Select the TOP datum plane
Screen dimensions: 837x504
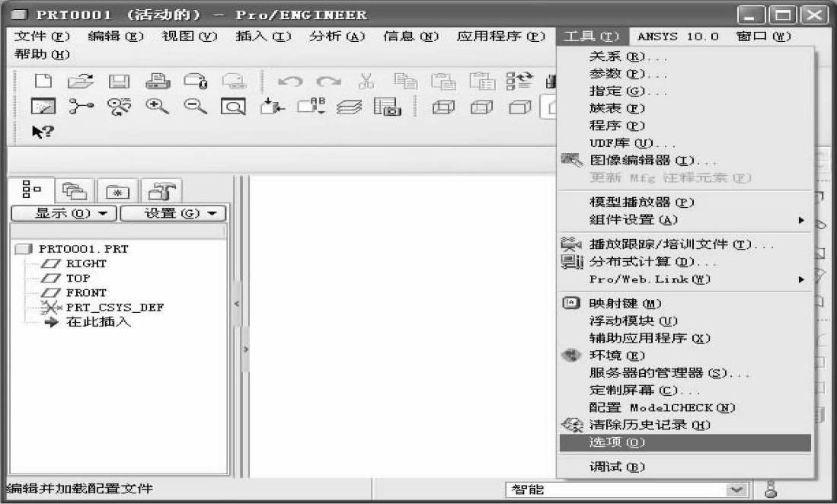click(78, 278)
